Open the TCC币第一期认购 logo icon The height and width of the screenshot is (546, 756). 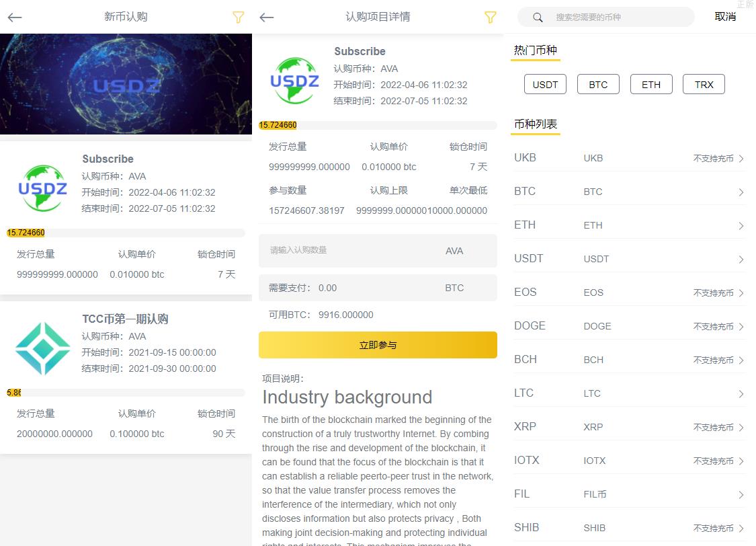pyautogui.click(x=42, y=348)
